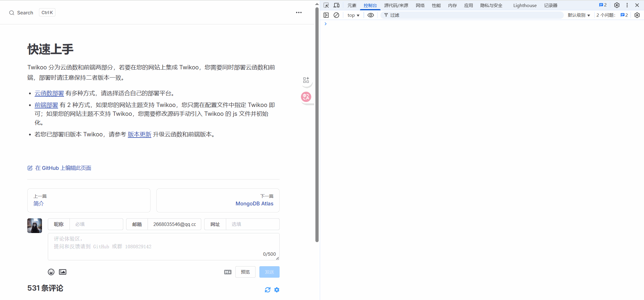The image size is (644, 300).
Task: Open the emoji picker in comment box
Action: [51, 272]
